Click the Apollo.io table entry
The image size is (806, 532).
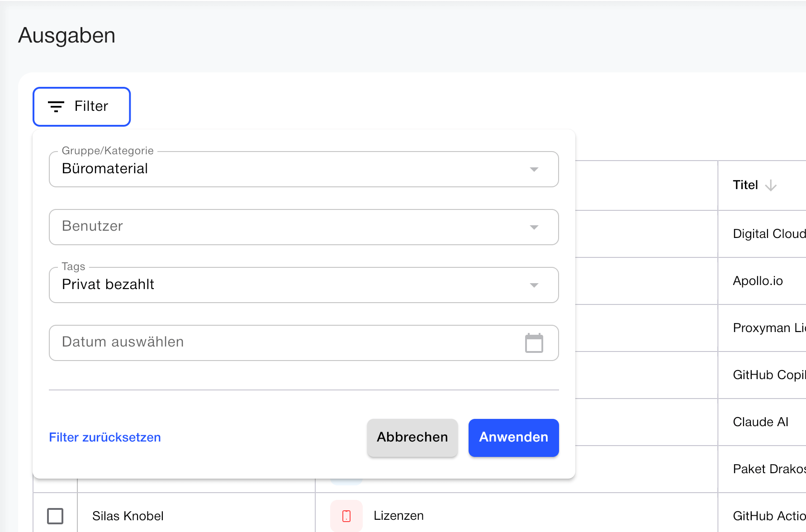(758, 280)
